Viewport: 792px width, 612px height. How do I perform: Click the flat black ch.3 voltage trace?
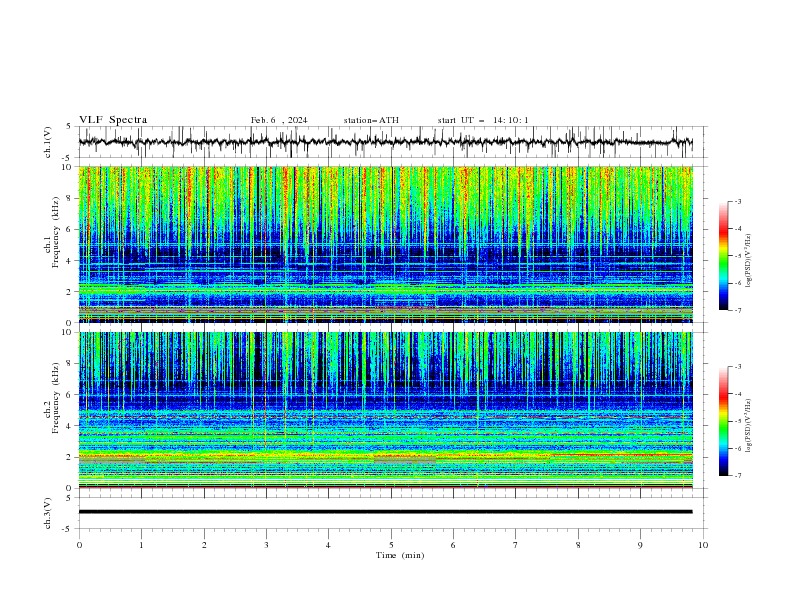click(x=385, y=512)
